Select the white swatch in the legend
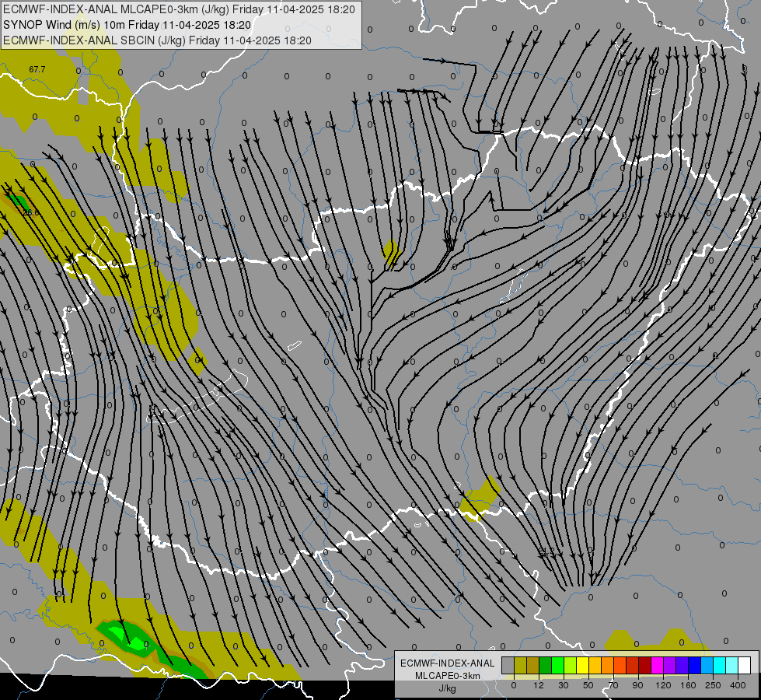Screen dimensions: 761x700 745,665
